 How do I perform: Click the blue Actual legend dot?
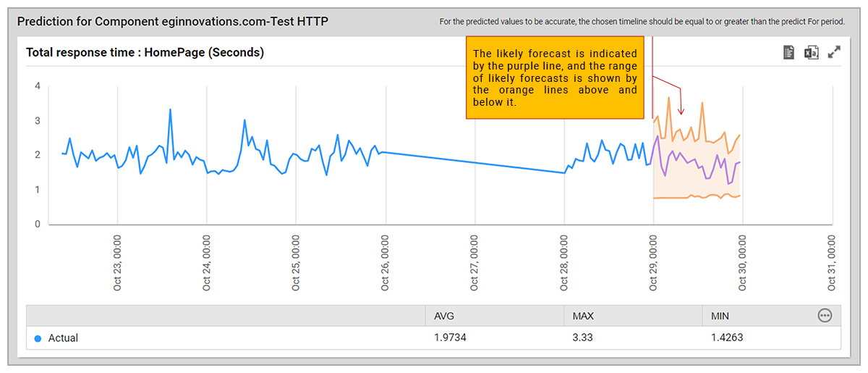pyautogui.click(x=38, y=338)
